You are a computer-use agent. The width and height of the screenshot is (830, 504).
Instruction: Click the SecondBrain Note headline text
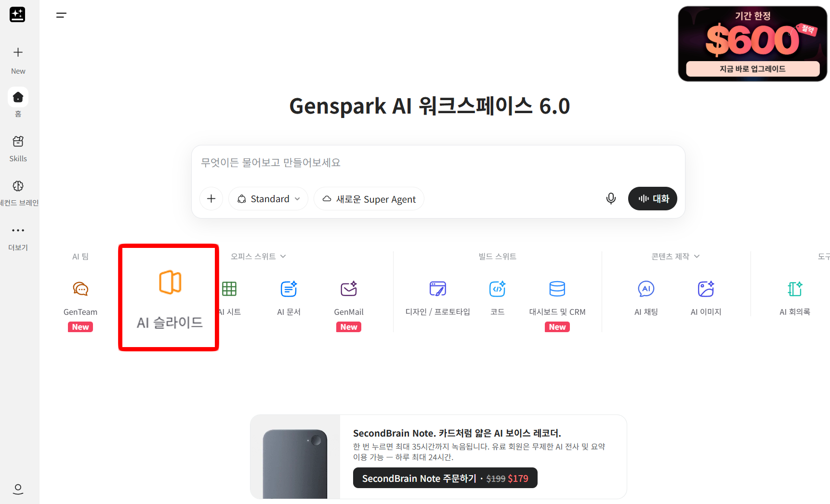pyautogui.click(x=457, y=433)
